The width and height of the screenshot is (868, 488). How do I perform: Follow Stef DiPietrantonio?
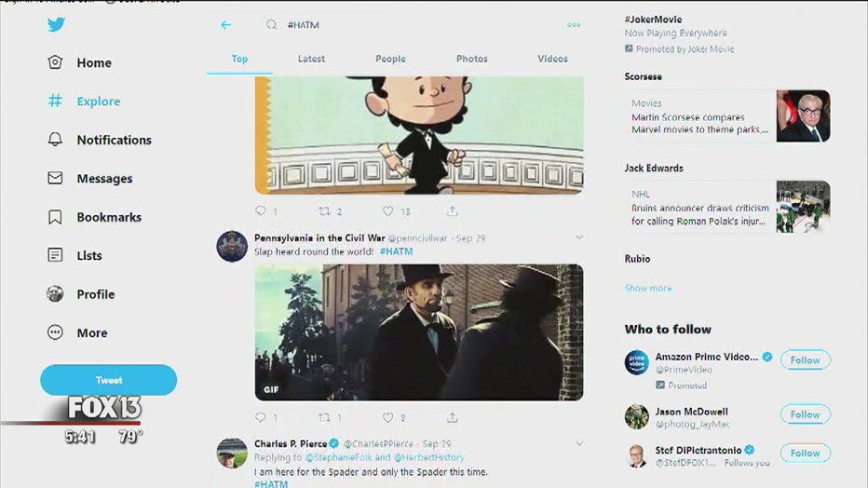[805, 454]
